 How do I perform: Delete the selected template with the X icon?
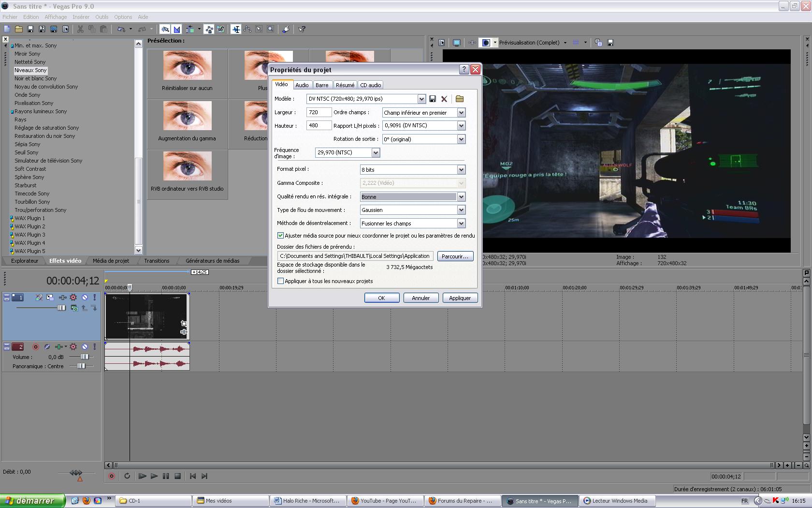click(x=444, y=99)
